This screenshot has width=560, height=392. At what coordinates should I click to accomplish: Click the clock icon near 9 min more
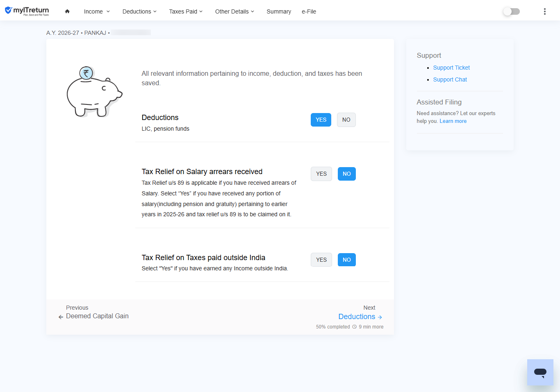[355, 327]
